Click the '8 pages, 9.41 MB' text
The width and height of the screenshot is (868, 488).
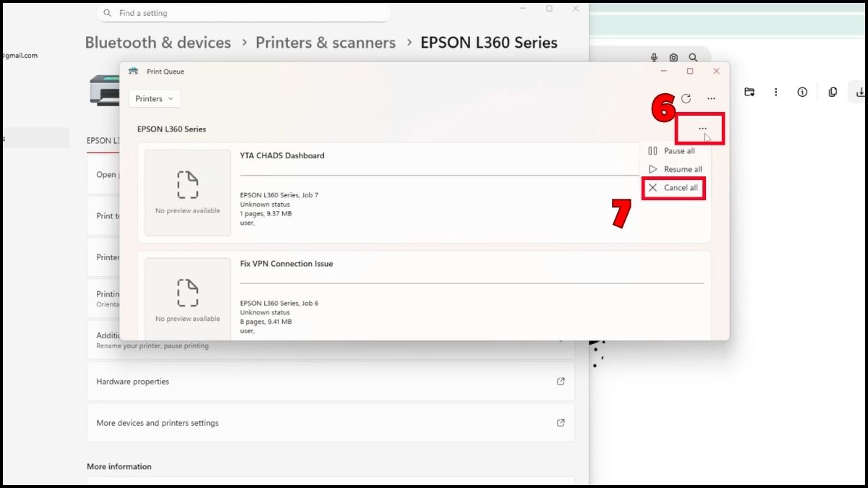click(265, 322)
